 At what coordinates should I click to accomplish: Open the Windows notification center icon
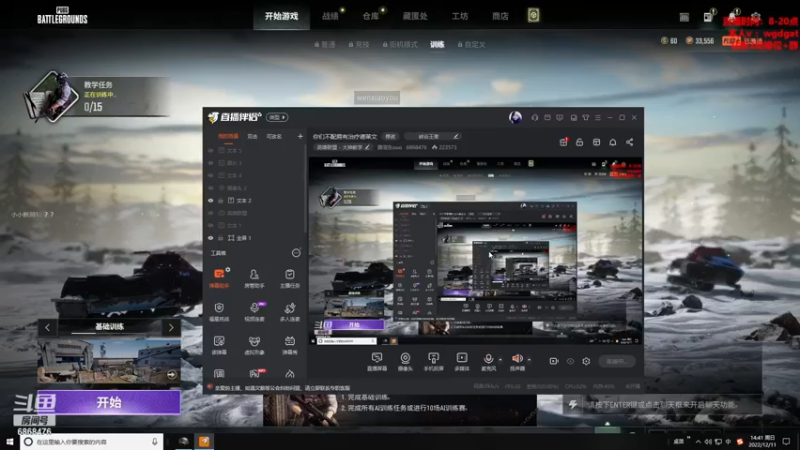(x=786, y=441)
